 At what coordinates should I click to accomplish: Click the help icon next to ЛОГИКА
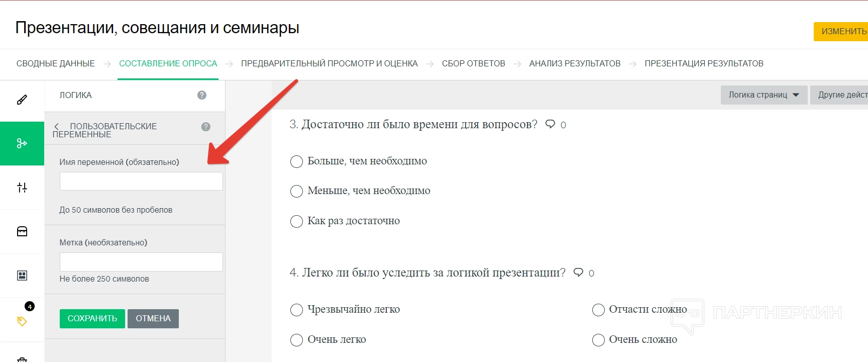(202, 95)
